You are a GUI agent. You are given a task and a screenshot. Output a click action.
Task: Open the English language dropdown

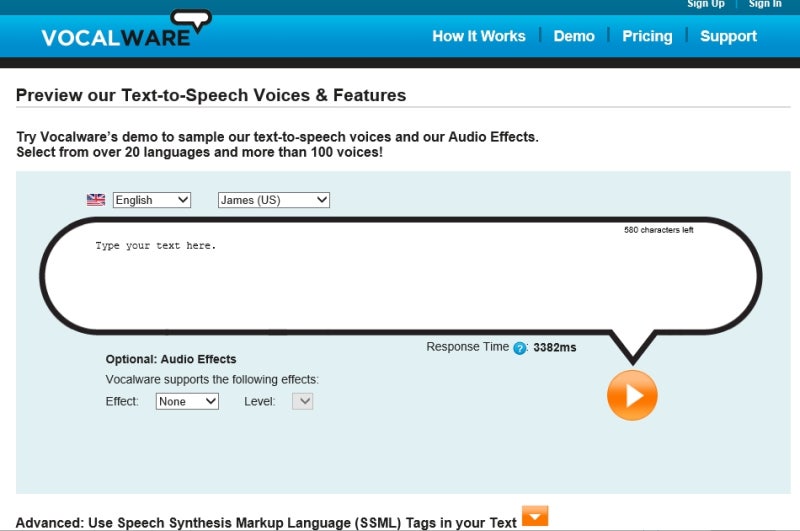(152, 200)
